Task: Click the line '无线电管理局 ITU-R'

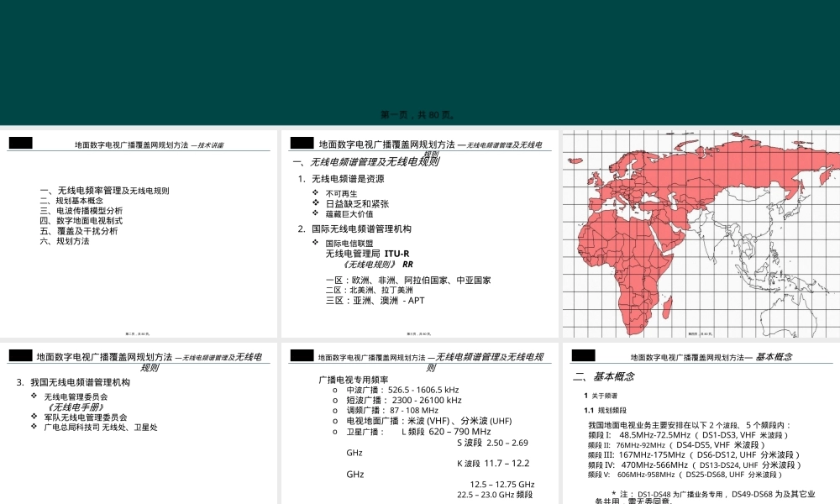Action: (368, 254)
